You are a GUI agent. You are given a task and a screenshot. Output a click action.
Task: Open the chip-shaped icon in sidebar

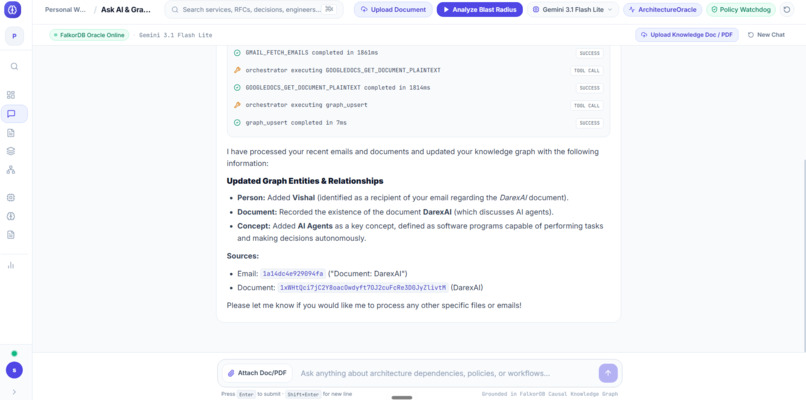(x=11, y=197)
